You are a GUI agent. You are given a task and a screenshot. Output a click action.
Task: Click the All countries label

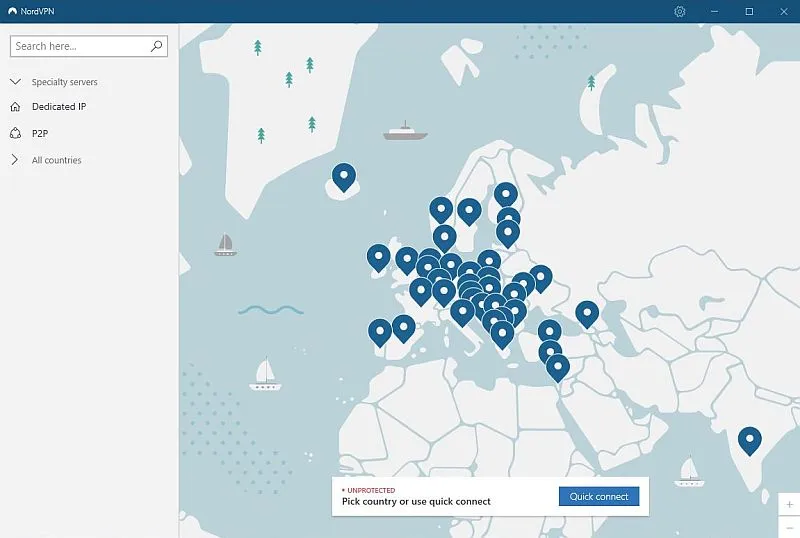(x=57, y=160)
